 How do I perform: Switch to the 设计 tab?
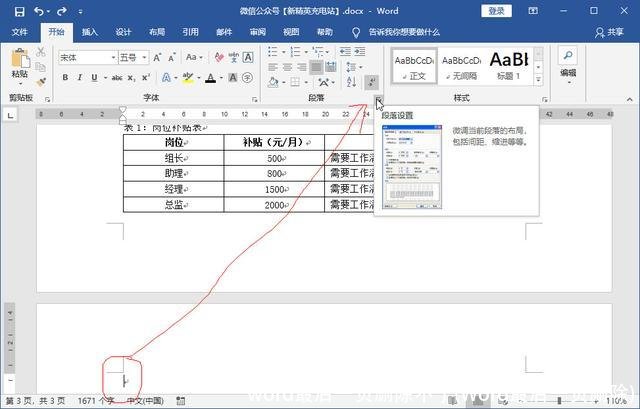tap(123, 32)
